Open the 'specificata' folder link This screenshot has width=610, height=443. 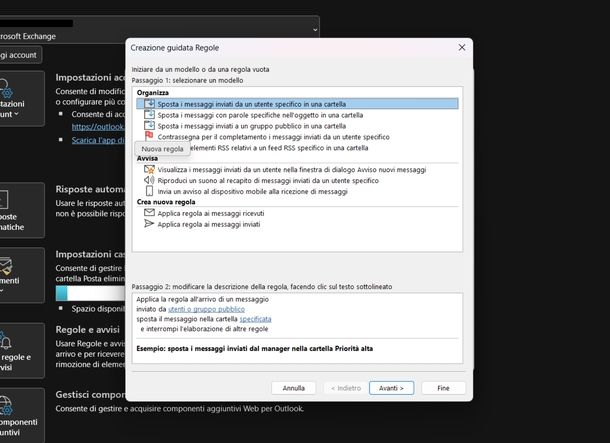255,319
